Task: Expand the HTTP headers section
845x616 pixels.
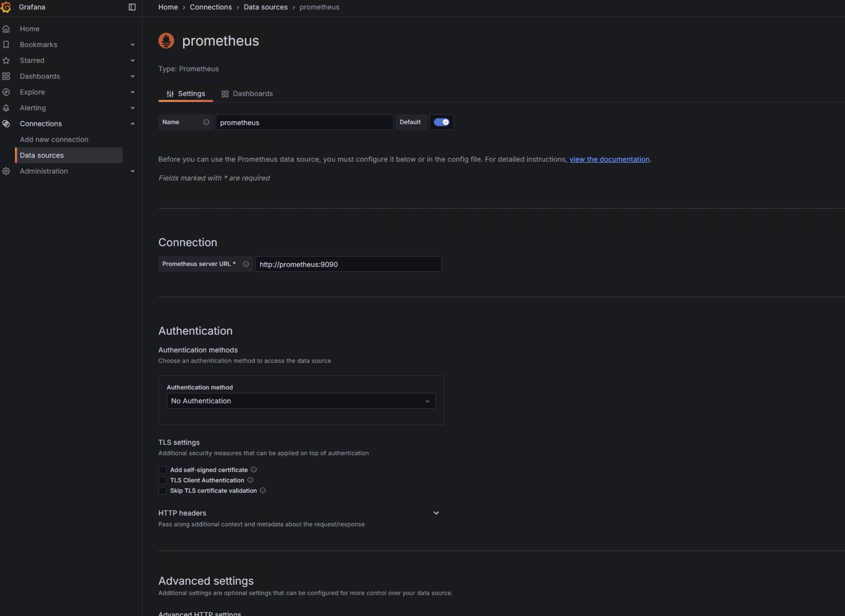Action: pyautogui.click(x=436, y=513)
